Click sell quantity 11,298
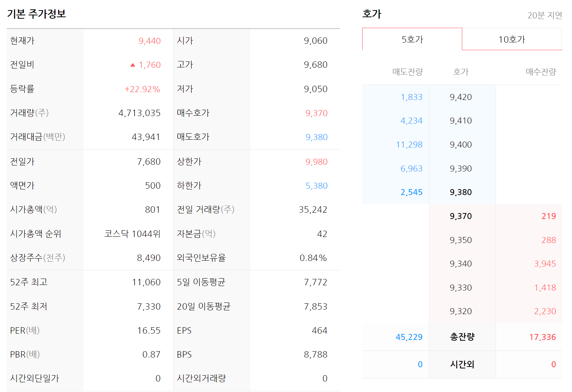 (409, 145)
